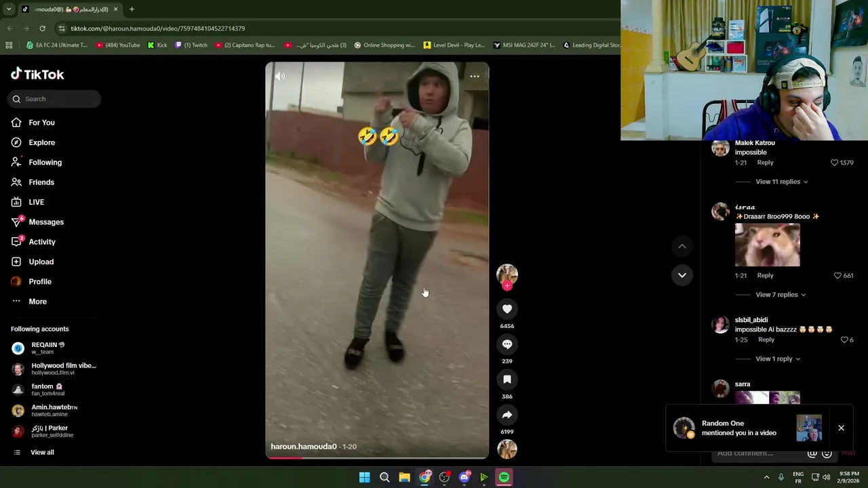Click the browser back arrow
Viewport: 868px width, 488px height.
click(x=9, y=28)
